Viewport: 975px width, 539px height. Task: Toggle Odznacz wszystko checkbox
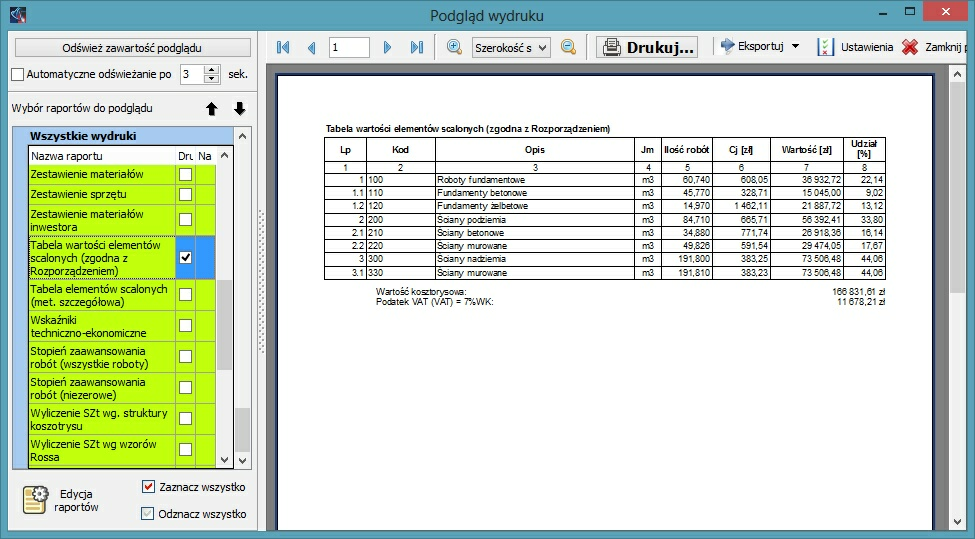pos(147,514)
